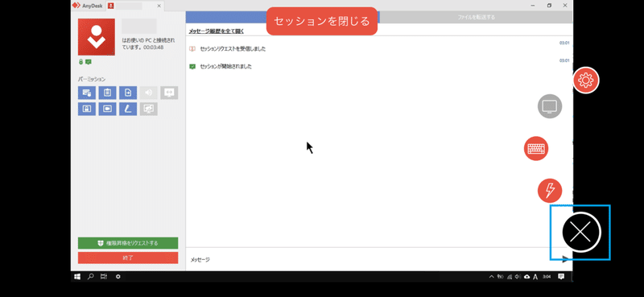Click the battery icon in system tray

(x=500, y=277)
